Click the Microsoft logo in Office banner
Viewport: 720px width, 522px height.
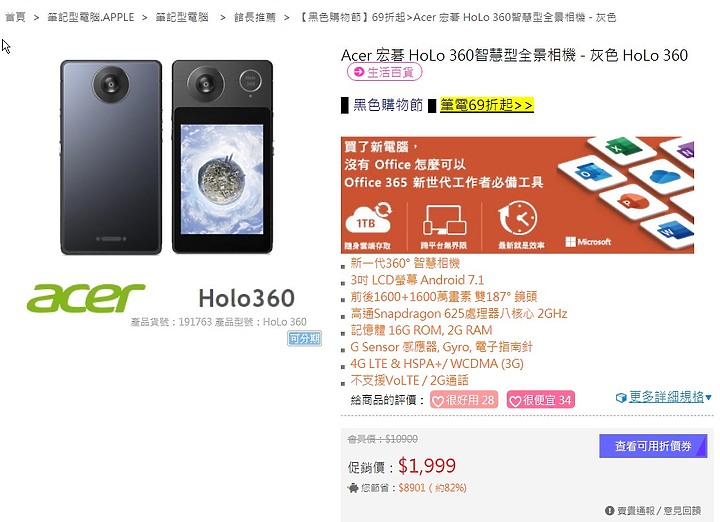[588, 241]
